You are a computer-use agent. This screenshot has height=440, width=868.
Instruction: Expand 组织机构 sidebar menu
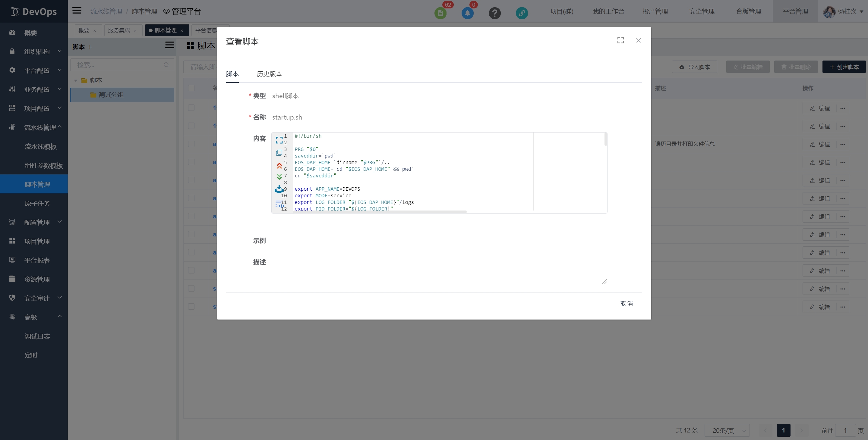(36, 51)
